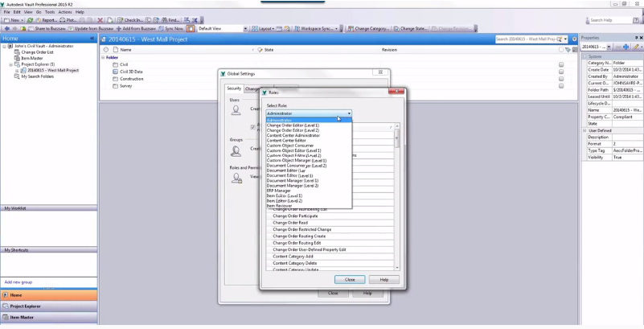Click the Check In toolbar button
The height and width of the screenshot is (329, 644).
click(130, 20)
